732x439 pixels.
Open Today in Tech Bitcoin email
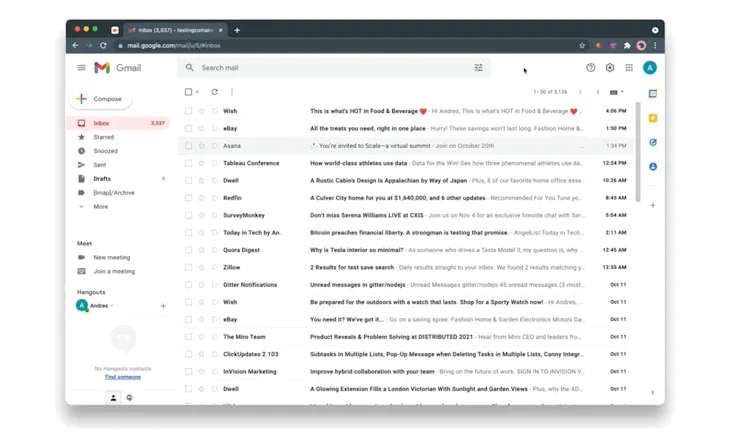pos(406,233)
